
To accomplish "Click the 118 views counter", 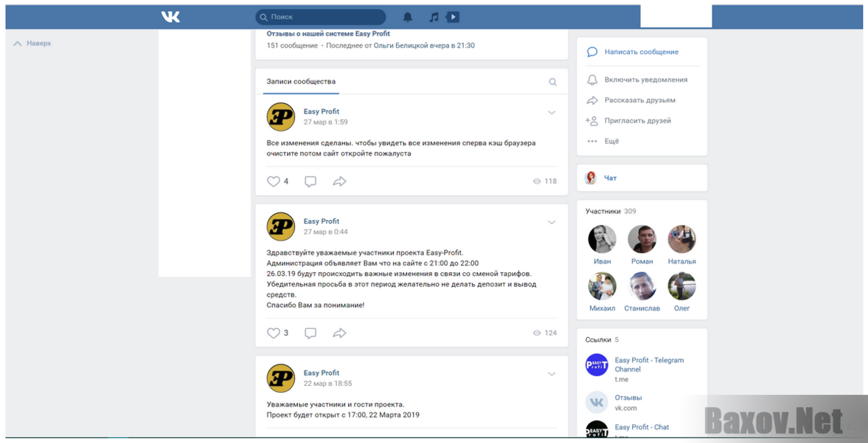I will tap(545, 181).
